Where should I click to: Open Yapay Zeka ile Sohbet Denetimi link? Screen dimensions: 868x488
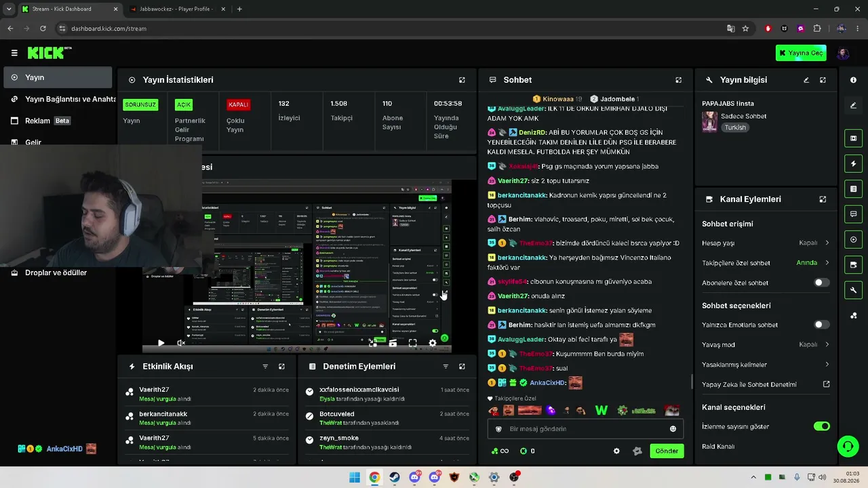tap(766, 384)
